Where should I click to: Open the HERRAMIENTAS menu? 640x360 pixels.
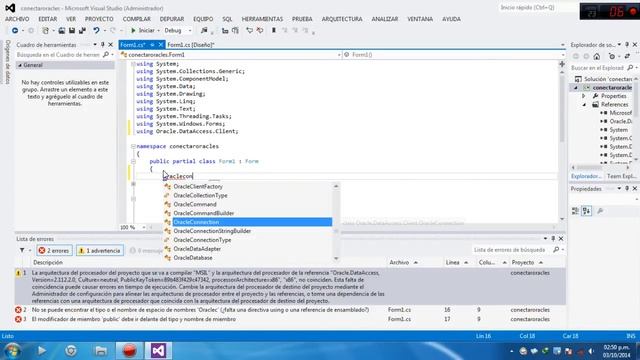point(262,19)
